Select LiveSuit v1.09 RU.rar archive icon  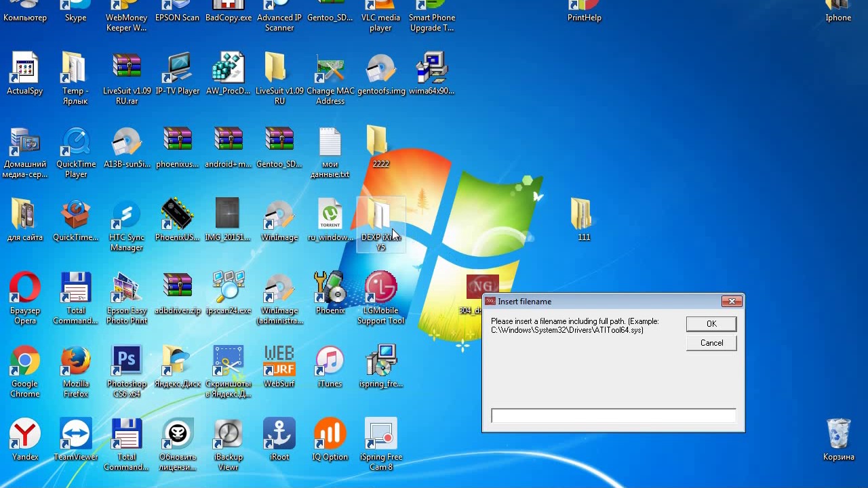127,78
